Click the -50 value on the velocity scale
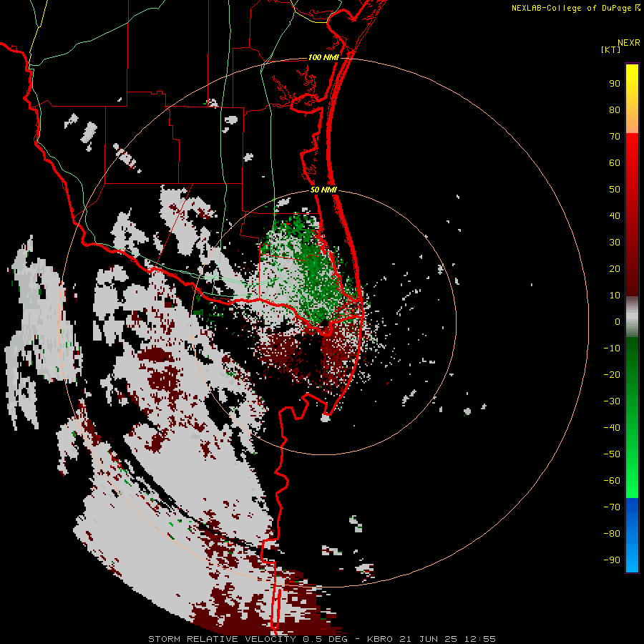The height and width of the screenshot is (644, 644). pyautogui.click(x=612, y=454)
